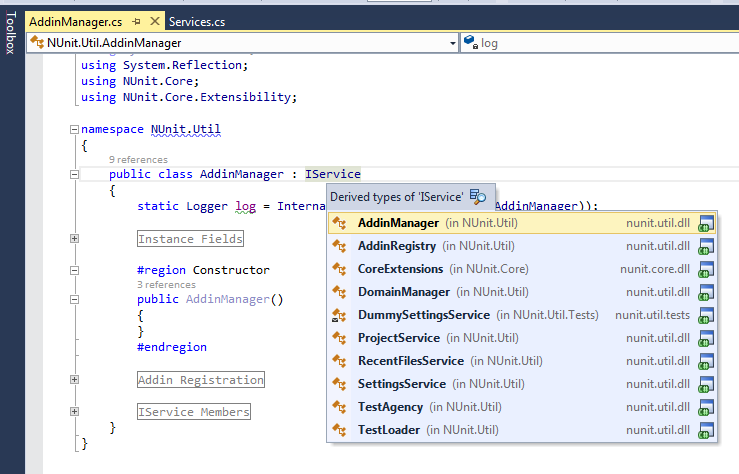
Task: Select the AddinManager.cs tab
Action: coord(75,22)
